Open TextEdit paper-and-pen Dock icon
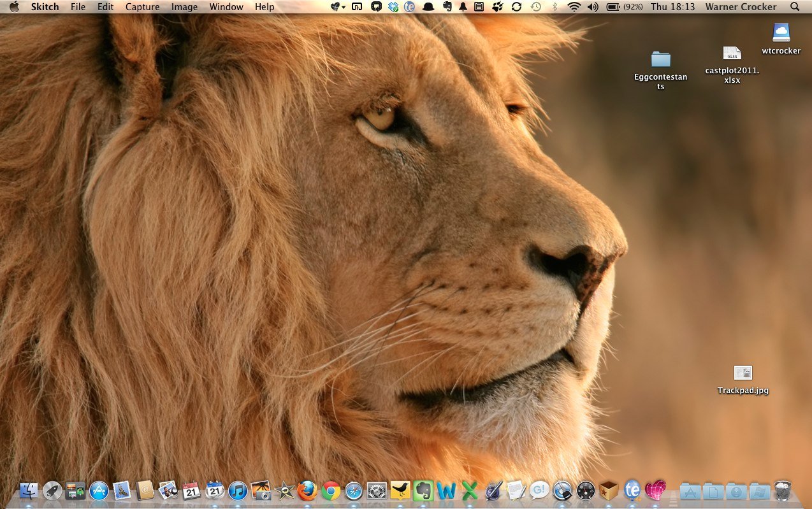Screen dimensions: 812x509 pyautogui.click(x=516, y=491)
